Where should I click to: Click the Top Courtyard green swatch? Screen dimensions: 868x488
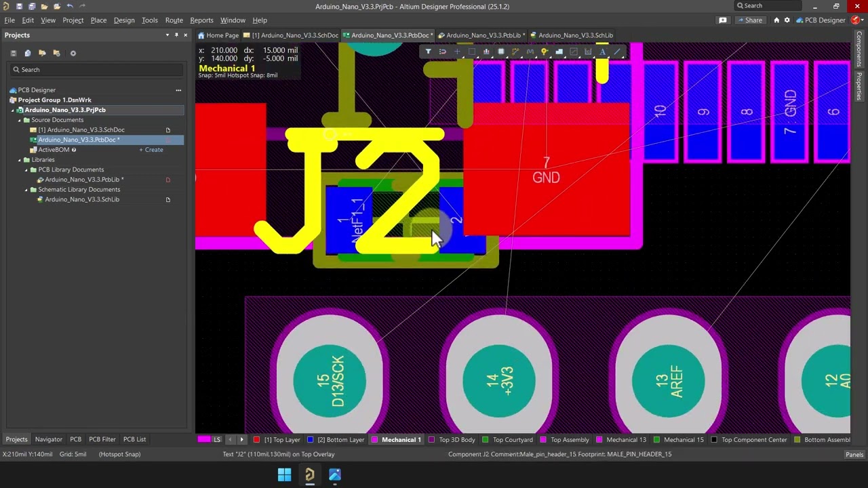pos(486,440)
